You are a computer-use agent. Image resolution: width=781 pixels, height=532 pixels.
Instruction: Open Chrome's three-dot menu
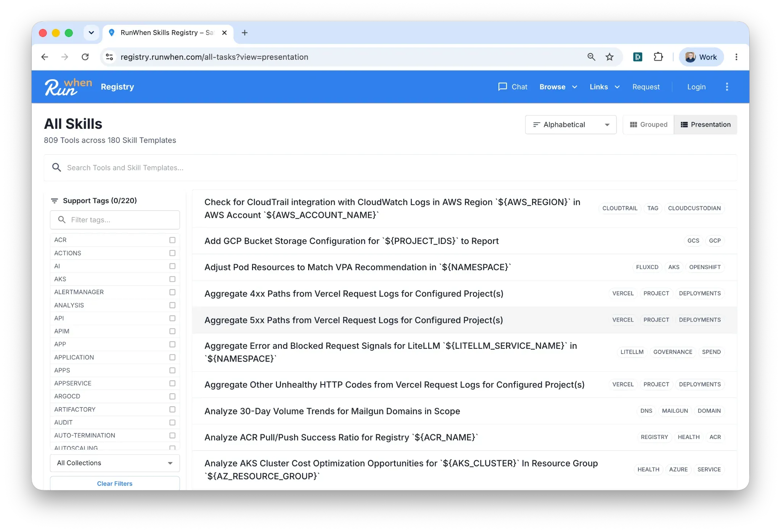click(736, 57)
